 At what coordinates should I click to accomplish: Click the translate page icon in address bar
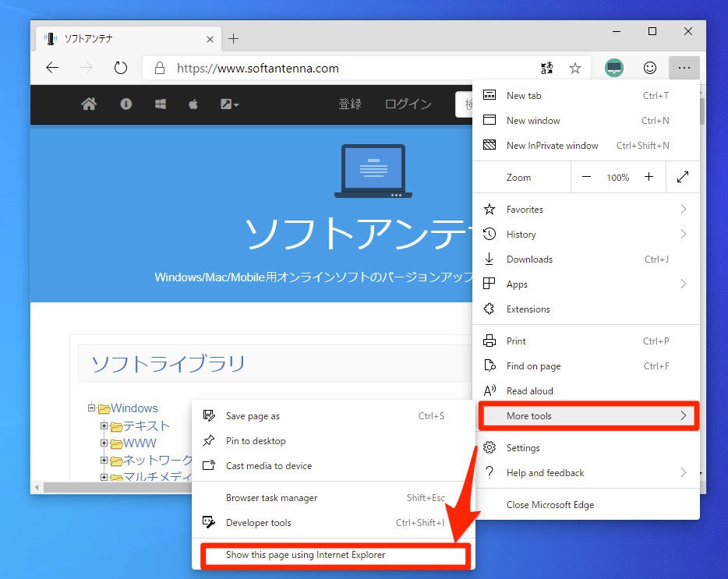point(547,68)
